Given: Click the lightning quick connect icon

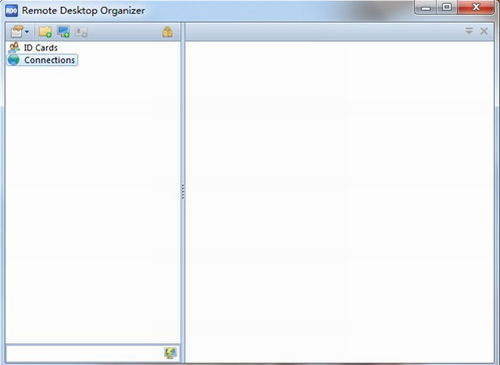Looking at the screenshot, I should coord(170,353).
